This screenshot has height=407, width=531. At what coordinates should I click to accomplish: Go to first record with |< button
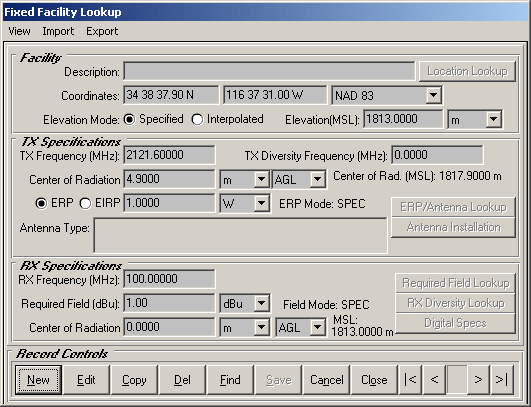(410, 380)
